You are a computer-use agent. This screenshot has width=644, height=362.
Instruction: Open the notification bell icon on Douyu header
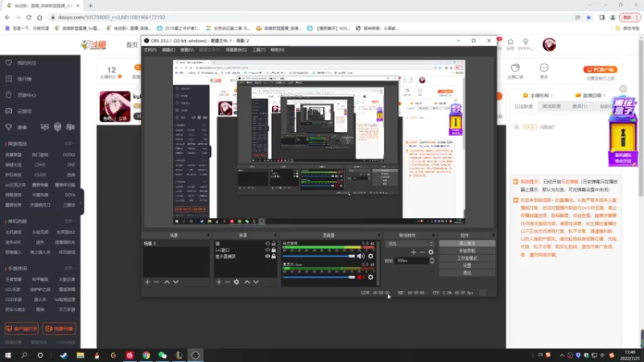click(x=510, y=42)
